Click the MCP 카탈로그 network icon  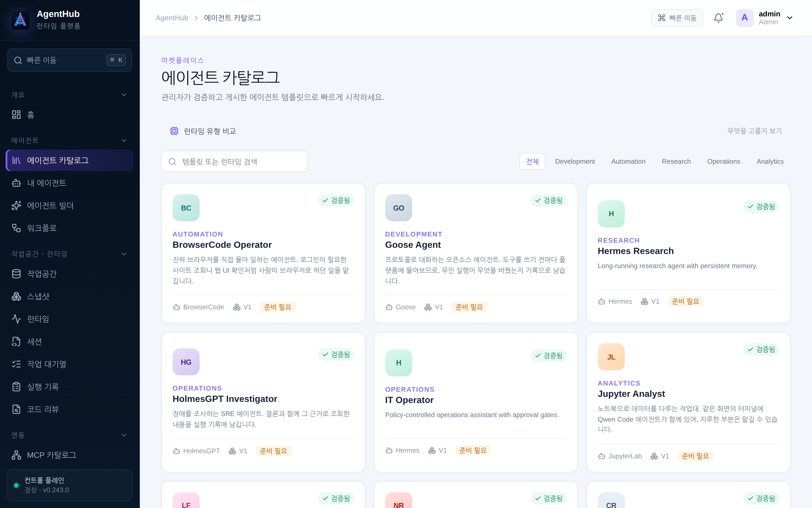pyautogui.click(x=16, y=455)
